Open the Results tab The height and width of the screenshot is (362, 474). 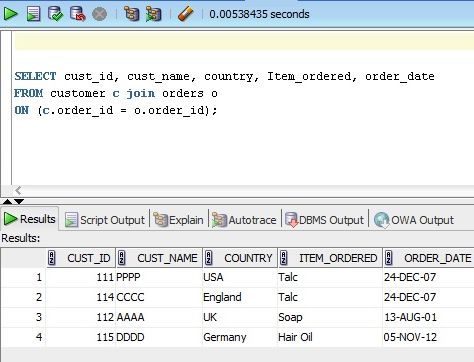30,219
